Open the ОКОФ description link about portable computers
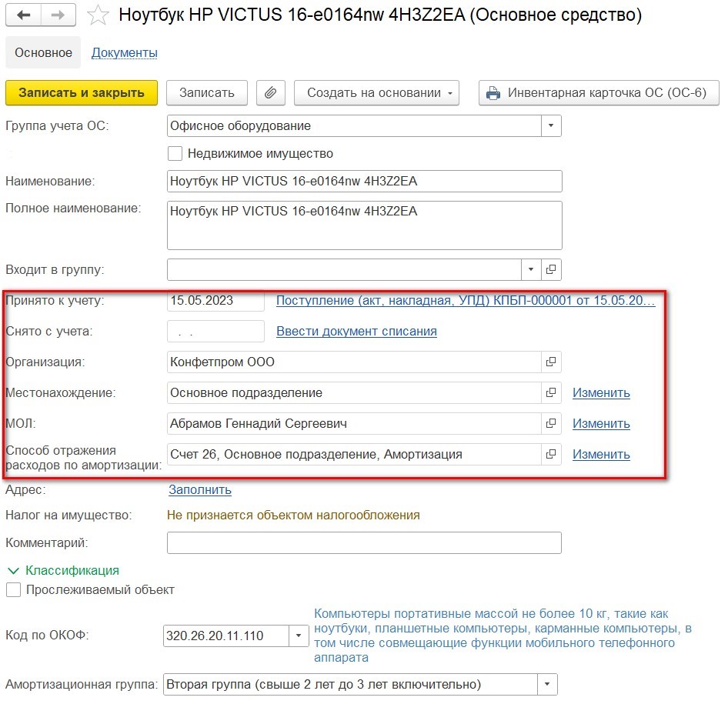Image resolution: width=728 pixels, height=704 pixels. point(503,636)
